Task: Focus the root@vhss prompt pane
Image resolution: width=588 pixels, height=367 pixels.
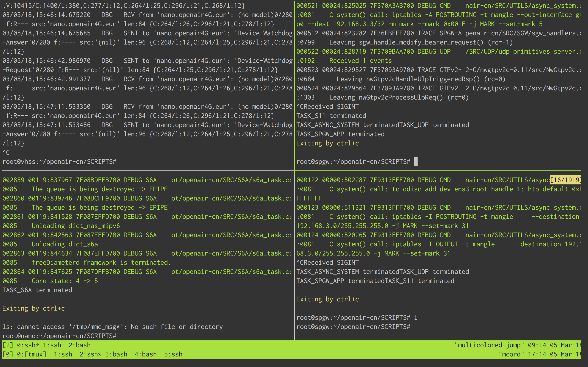Action: coord(59,161)
